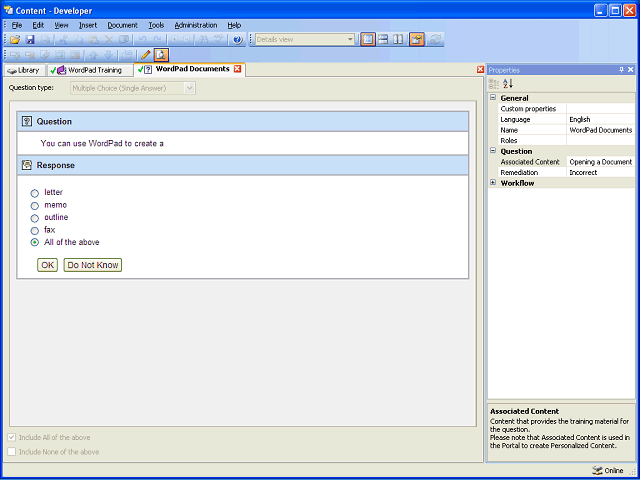
Task: Pin the Properties panel
Action: coord(621,70)
